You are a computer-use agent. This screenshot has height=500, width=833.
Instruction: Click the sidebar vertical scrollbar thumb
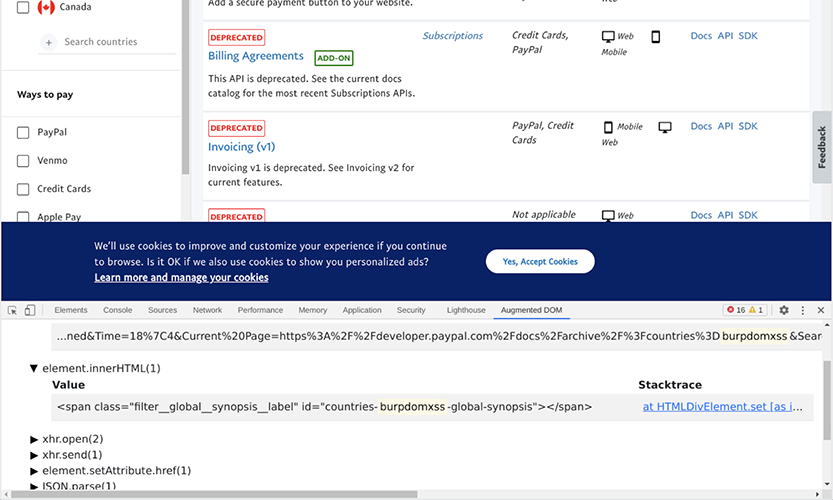[185, 87]
